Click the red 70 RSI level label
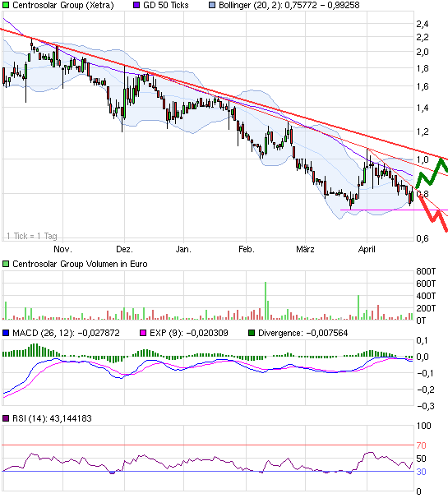The width and height of the screenshot is (448, 498). [x=421, y=445]
